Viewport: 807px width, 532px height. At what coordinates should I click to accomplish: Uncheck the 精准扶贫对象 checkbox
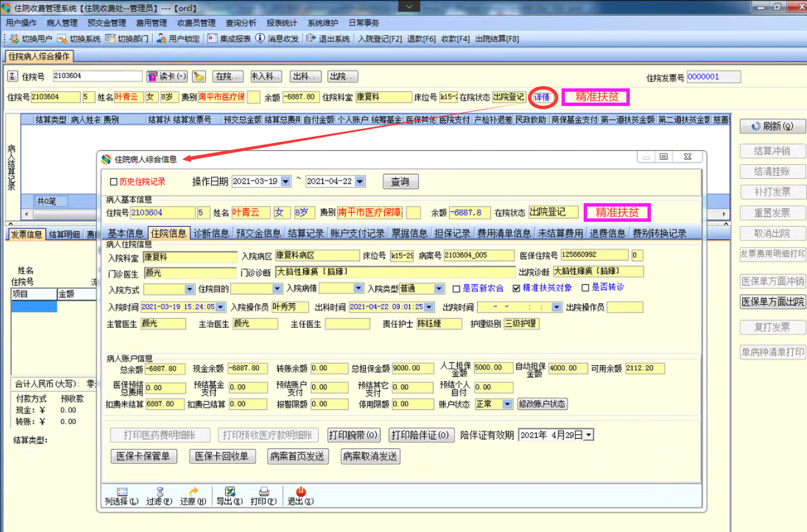pyautogui.click(x=516, y=289)
